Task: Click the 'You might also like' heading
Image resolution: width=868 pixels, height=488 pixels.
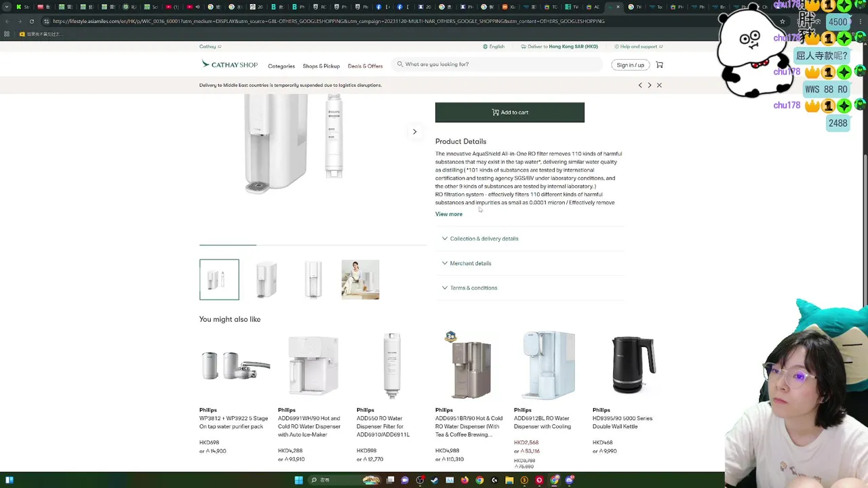Action: [230, 319]
